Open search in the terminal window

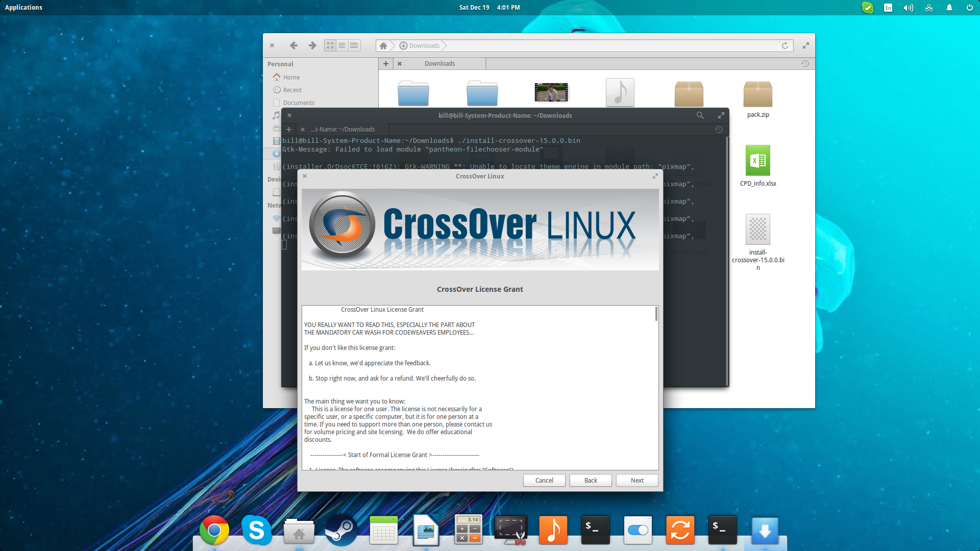click(700, 115)
